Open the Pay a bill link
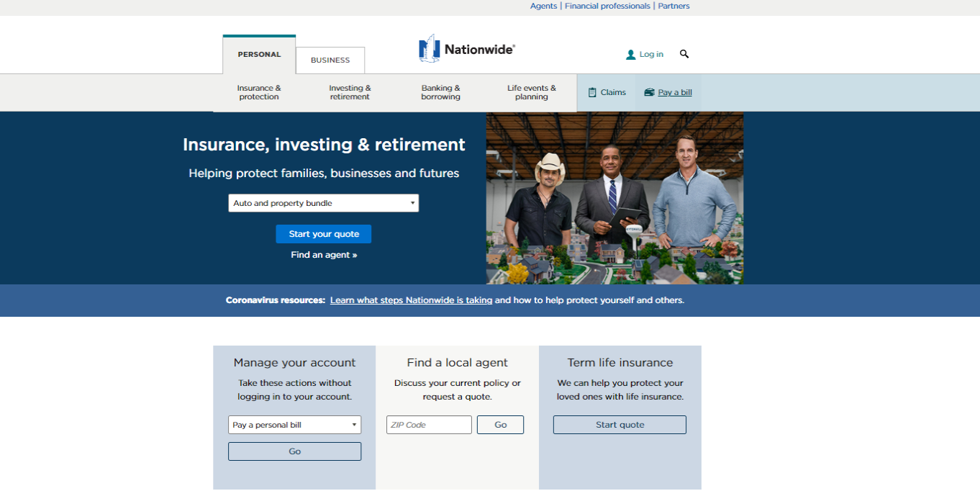The image size is (980, 491). 675,92
